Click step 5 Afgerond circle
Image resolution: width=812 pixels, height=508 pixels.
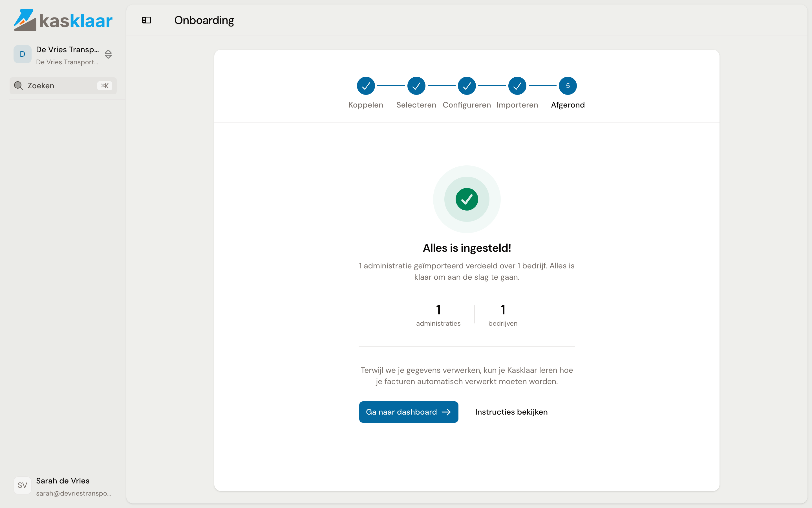tap(568, 86)
